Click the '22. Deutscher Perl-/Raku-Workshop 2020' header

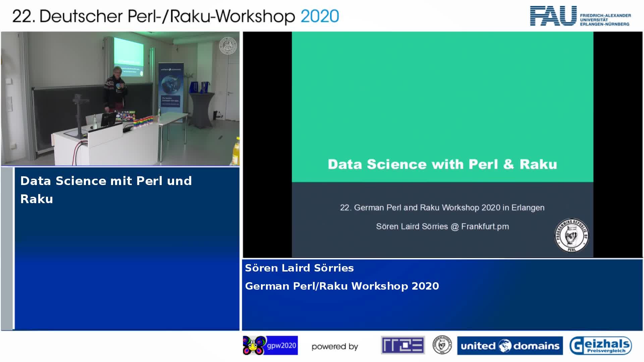point(175,16)
